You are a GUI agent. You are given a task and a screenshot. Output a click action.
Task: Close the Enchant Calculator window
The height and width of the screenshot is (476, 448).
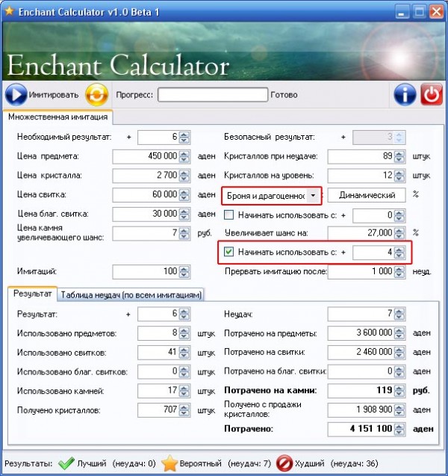click(436, 12)
